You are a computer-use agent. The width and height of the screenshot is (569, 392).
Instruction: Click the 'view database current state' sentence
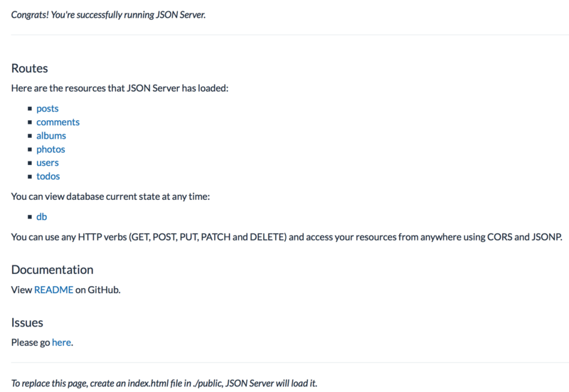[110, 196]
